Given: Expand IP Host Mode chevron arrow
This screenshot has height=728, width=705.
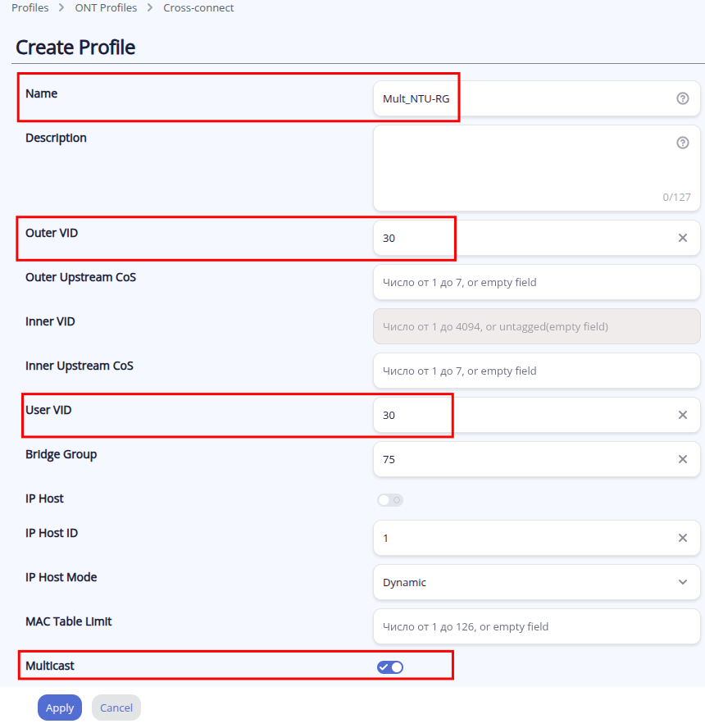Looking at the screenshot, I should click(683, 582).
